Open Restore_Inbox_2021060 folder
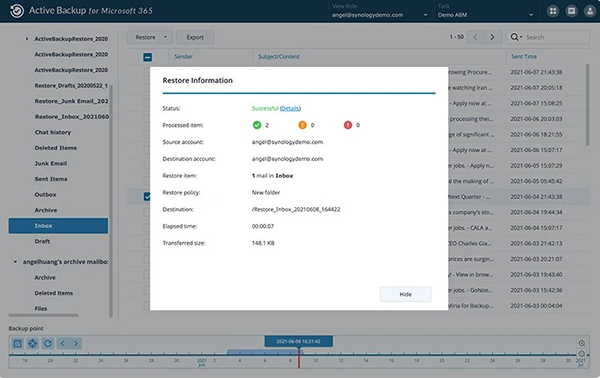 pyautogui.click(x=72, y=116)
